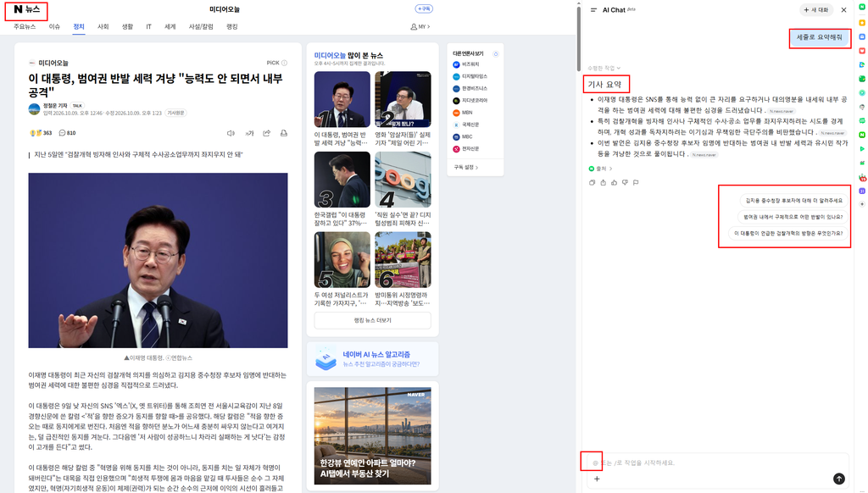Click the AI Chat message input field
The image size is (868, 493).
717,463
